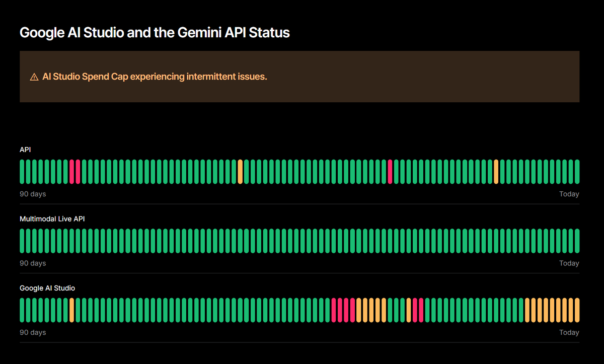Click the "90 days" label under the API row
This screenshot has width=604, height=364.
pyautogui.click(x=33, y=194)
